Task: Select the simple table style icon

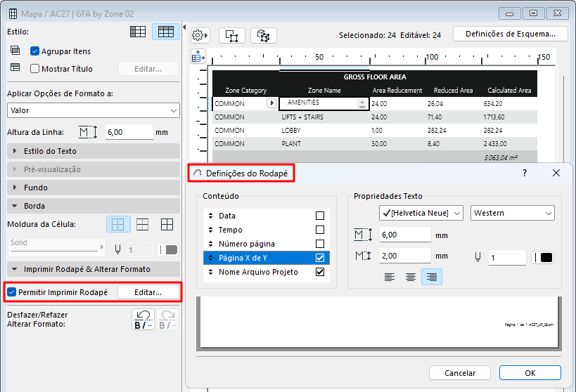Action: 138,32
